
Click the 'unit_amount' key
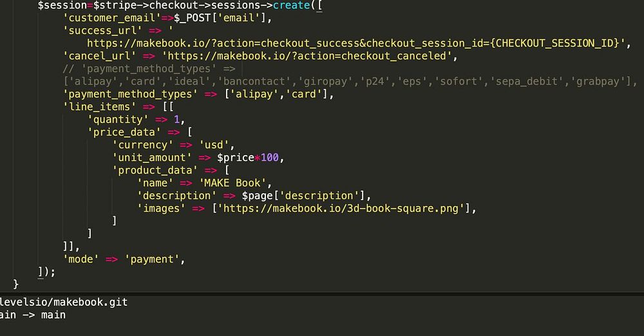[152, 158]
